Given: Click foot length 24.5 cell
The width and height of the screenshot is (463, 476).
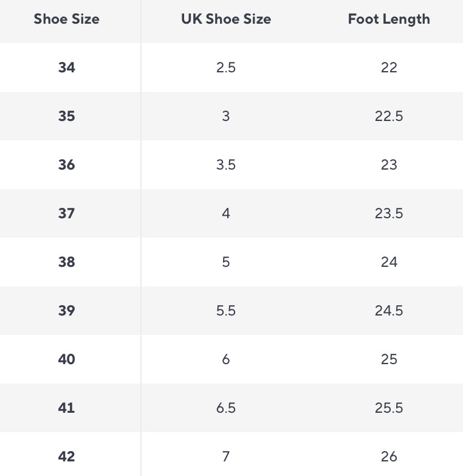Looking at the screenshot, I should (389, 310).
